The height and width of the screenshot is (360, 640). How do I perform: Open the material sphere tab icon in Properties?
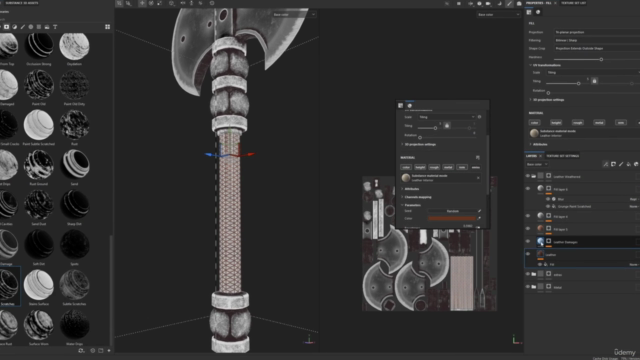pyautogui.click(x=538, y=12)
